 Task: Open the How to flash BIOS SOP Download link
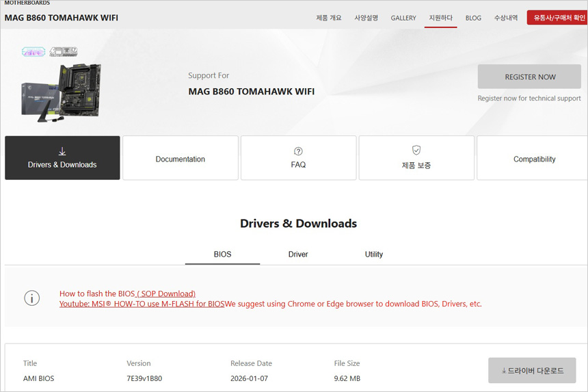(127, 293)
